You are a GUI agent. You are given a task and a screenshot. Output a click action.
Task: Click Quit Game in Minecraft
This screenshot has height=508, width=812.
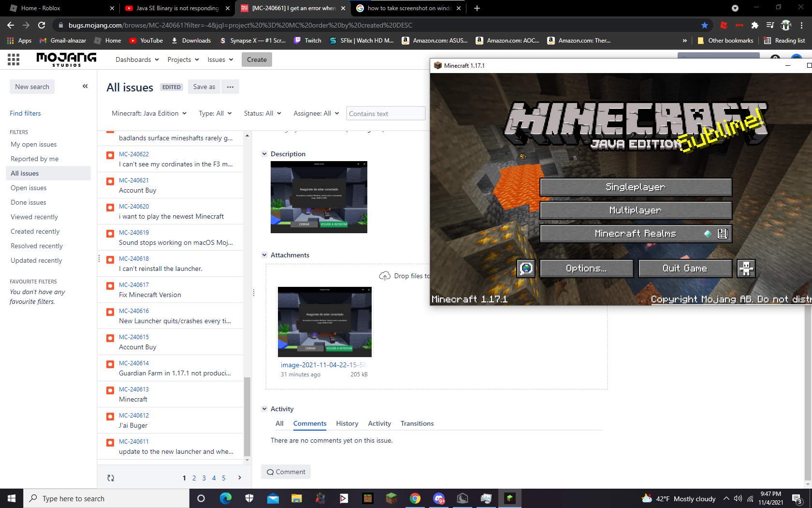point(685,268)
